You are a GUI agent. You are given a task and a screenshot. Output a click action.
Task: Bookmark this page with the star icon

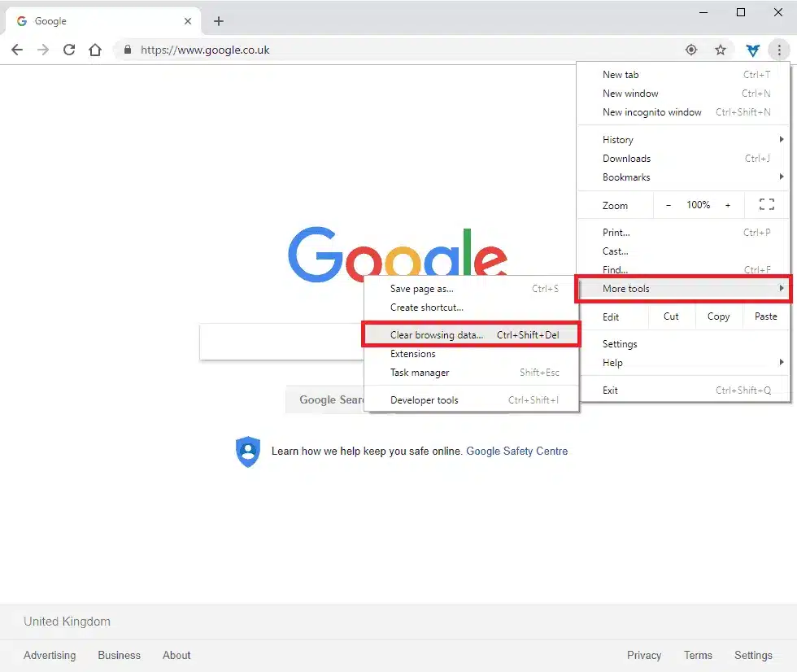click(x=721, y=50)
